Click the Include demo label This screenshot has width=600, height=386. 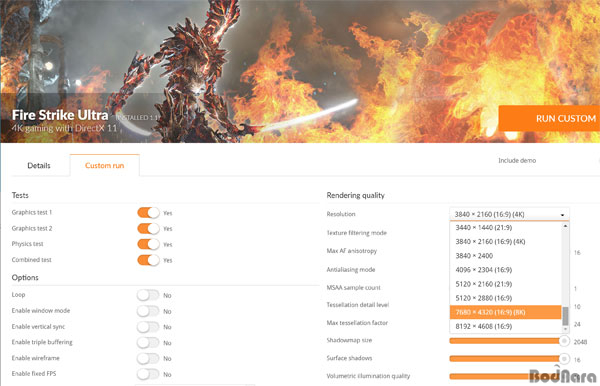pyautogui.click(x=517, y=161)
